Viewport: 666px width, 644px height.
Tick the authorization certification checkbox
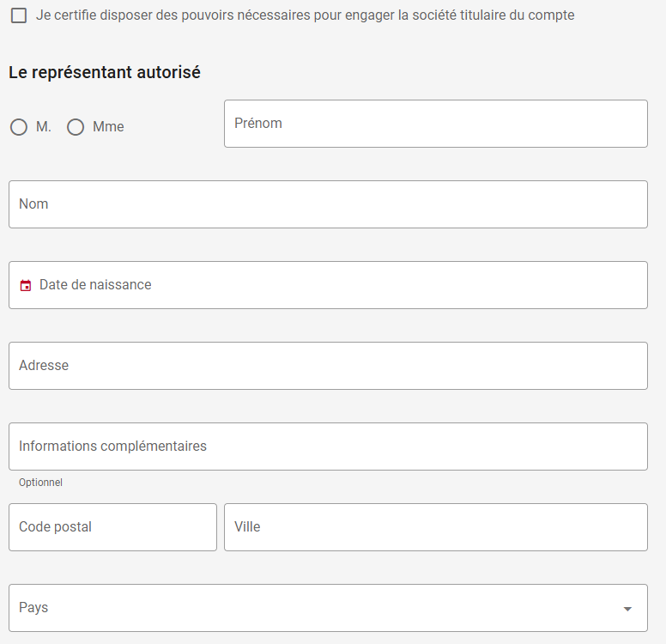click(x=19, y=15)
